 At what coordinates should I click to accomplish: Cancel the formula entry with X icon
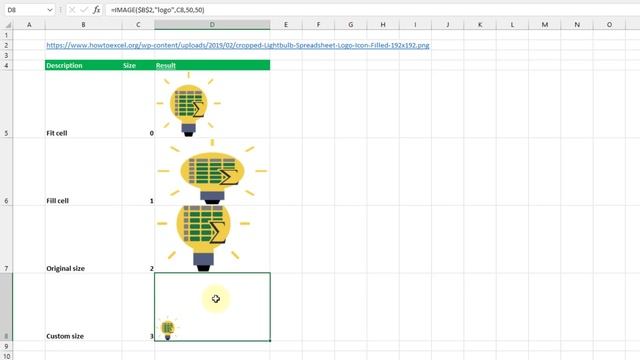[x=72, y=10]
